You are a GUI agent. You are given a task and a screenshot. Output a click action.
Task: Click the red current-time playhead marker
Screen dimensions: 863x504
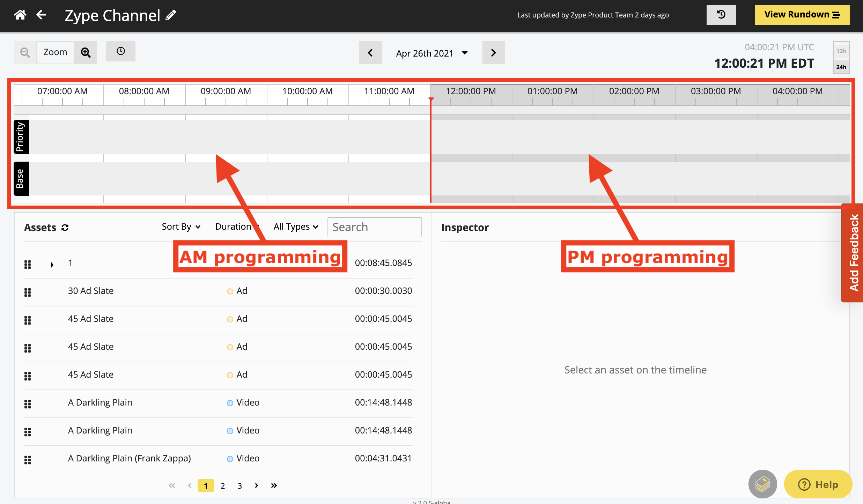[431, 100]
